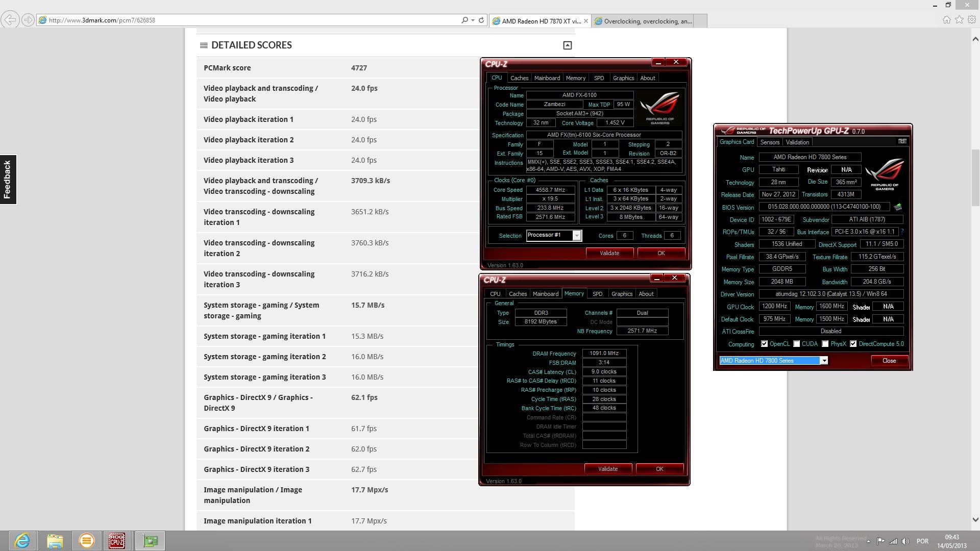Click Validate in lower CPU-Z window
This screenshot has width=980, height=551.
(608, 469)
